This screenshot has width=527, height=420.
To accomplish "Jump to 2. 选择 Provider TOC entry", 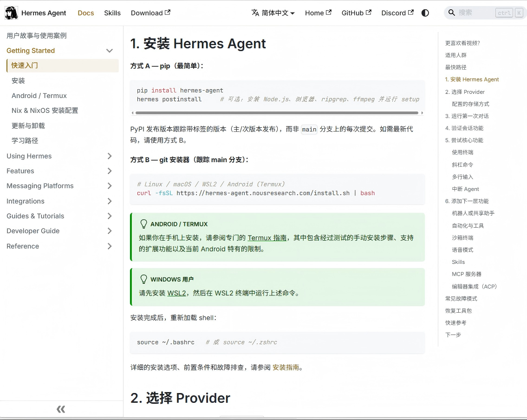I will (x=465, y=92).
